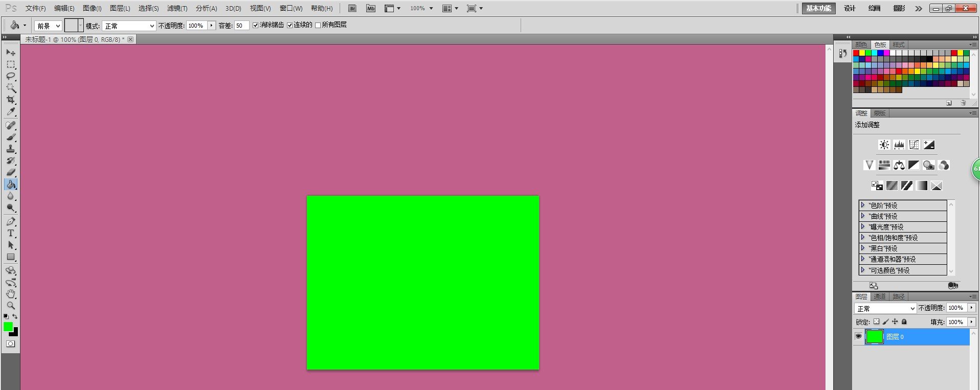Select the Crop tool
Viewport: 980px width, 390px height.
11,100
